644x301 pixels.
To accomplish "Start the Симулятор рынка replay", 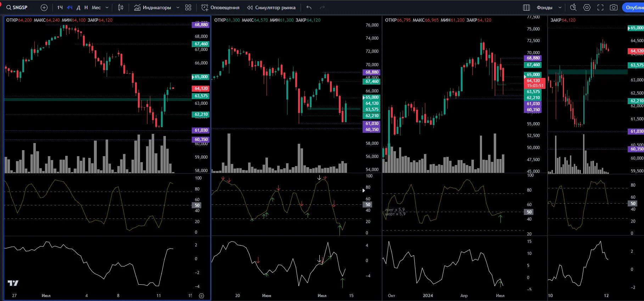I will point(271,7).
